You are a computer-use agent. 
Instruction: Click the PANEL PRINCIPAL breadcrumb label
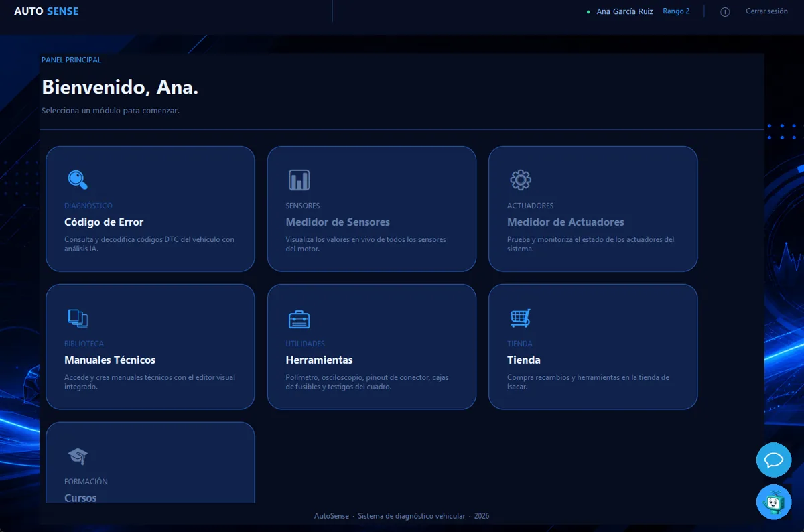[x=72, y=60]
